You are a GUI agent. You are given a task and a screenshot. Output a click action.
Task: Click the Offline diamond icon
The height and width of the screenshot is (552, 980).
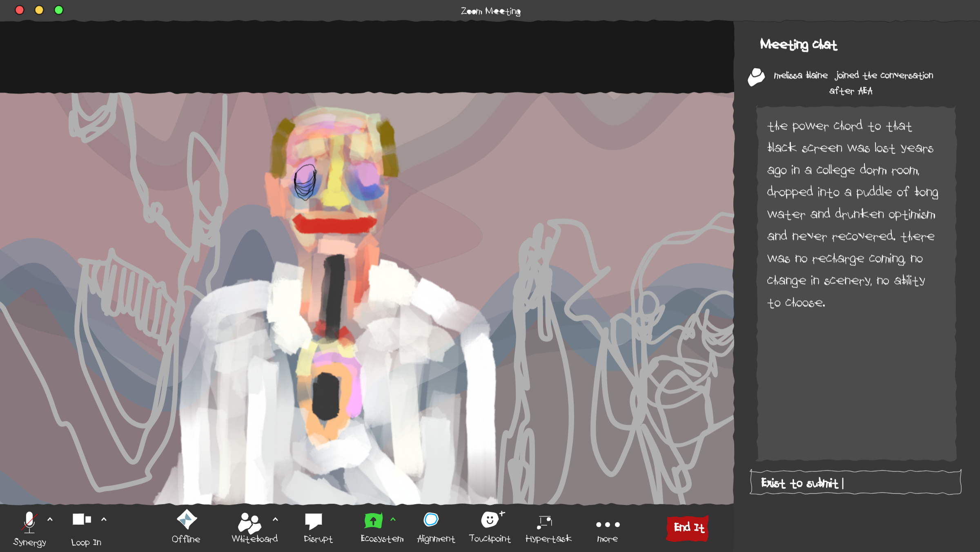pos(187,520)
